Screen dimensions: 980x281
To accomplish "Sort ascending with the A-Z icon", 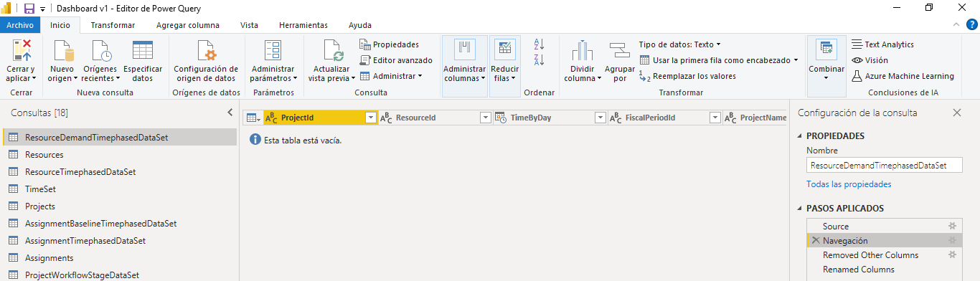I will pos(540,44).
